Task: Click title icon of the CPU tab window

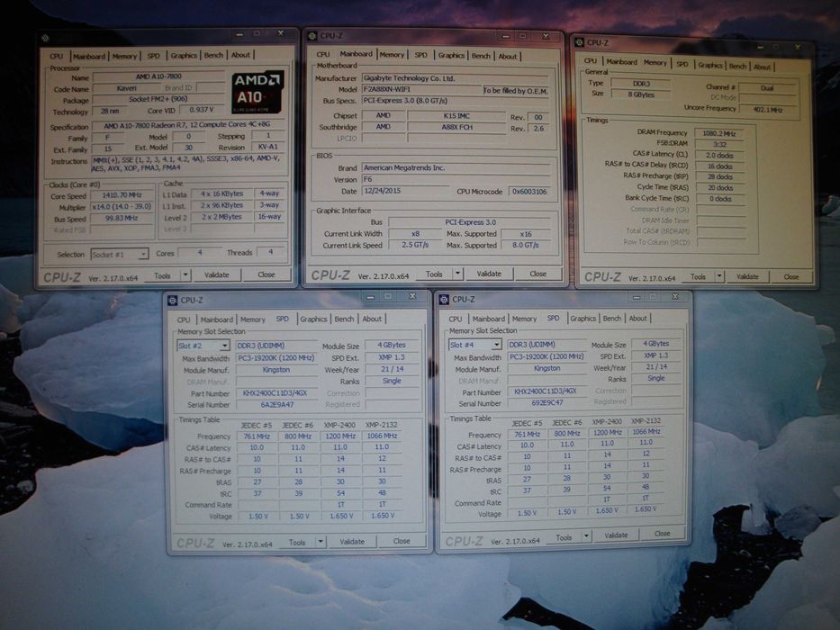Action: [x=45, y=38]
